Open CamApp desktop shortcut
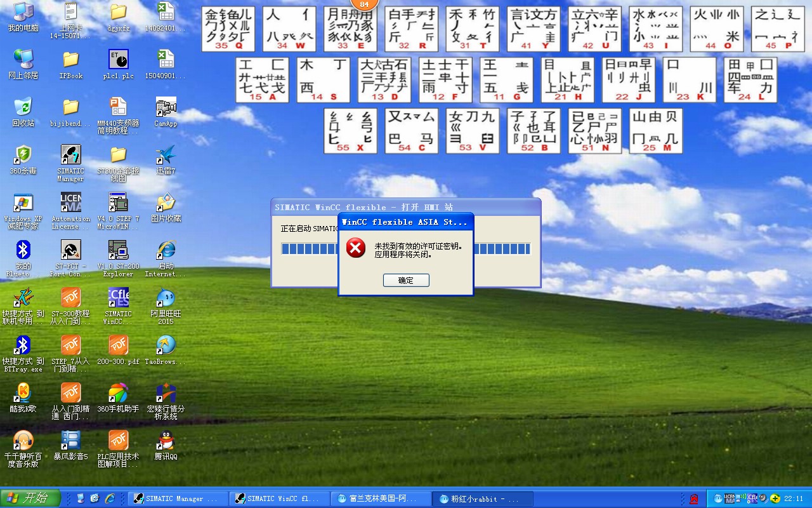 click(x=166, y=112)
